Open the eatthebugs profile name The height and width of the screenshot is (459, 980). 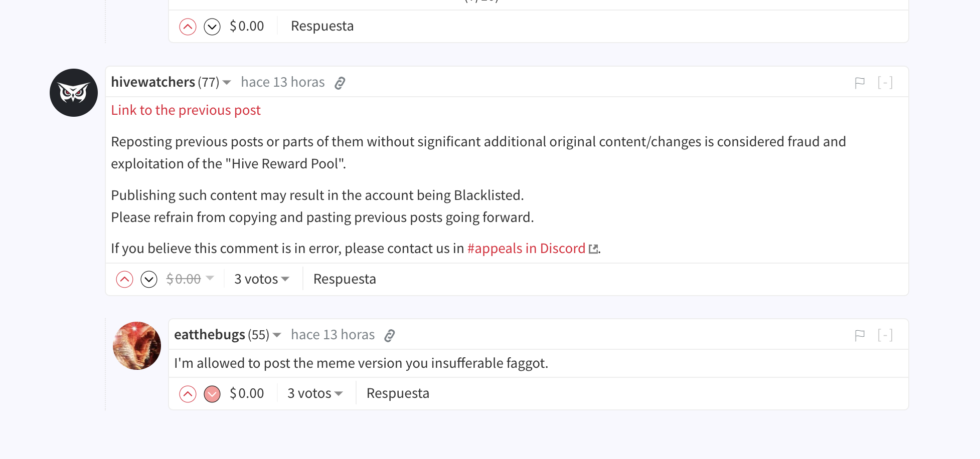pos(210,335)
